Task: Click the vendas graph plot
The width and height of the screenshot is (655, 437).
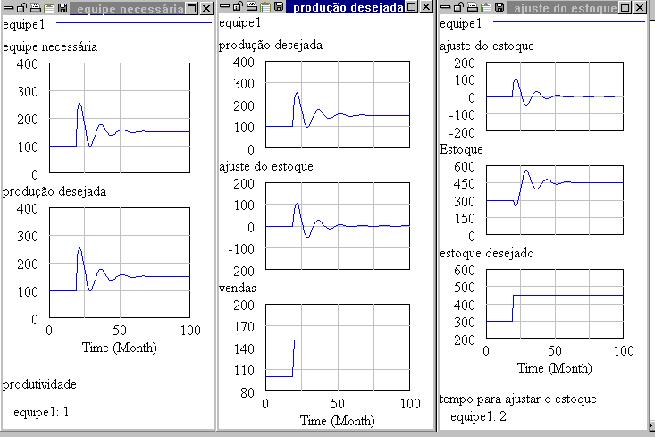Action: click(x=337, y=348)
